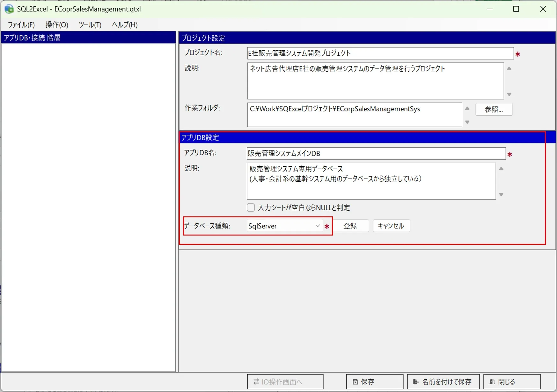Click the project 説明 text area
This screenshot has height=392, width=557.
point(375,81)
